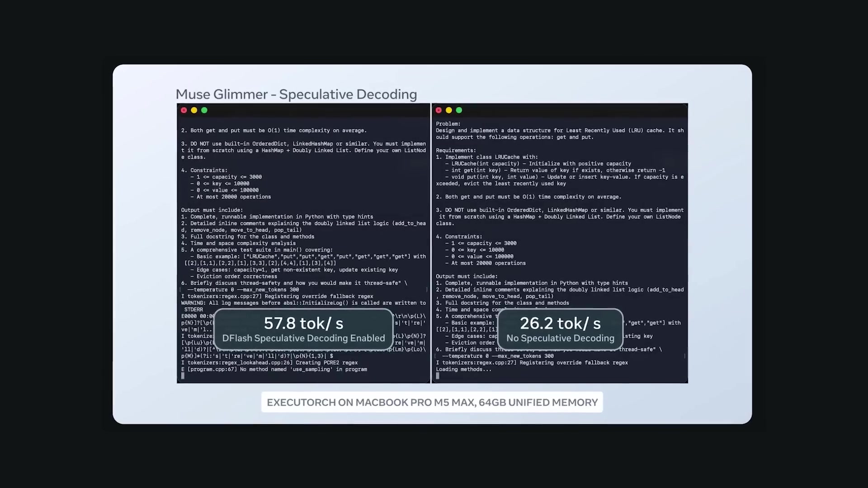
Task: Click '4. Time and space complexity analysis' in left terminal
Action: tap(238, 243)
